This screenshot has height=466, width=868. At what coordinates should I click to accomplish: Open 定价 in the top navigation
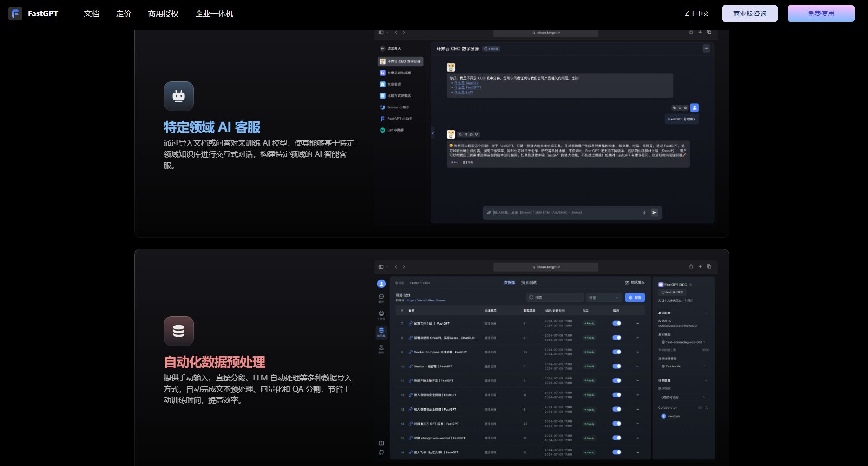tap(123, 14)
